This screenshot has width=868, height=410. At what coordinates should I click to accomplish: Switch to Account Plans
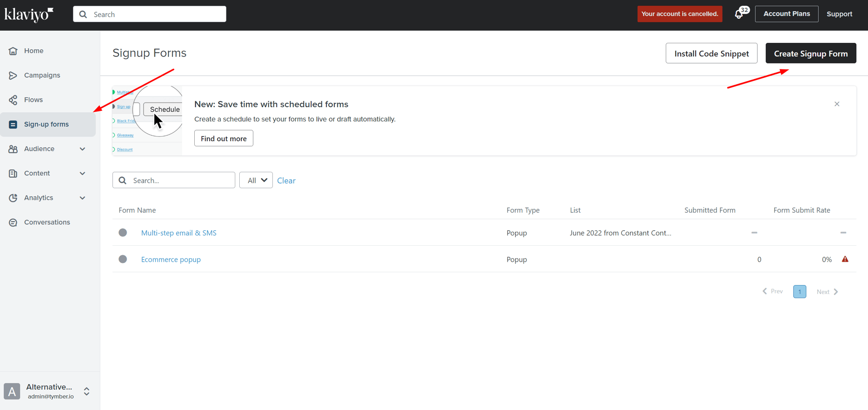[786, 13]
